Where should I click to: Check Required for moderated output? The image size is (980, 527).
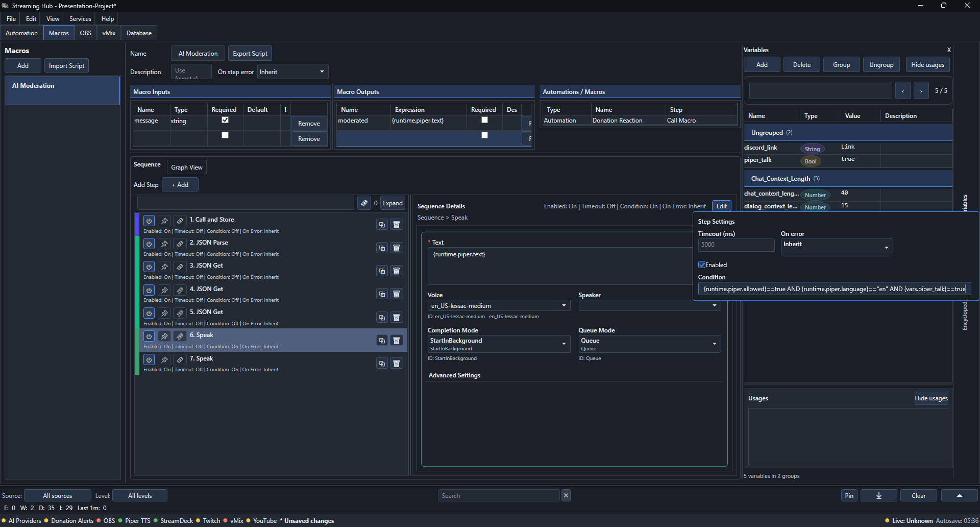[485, 120]
